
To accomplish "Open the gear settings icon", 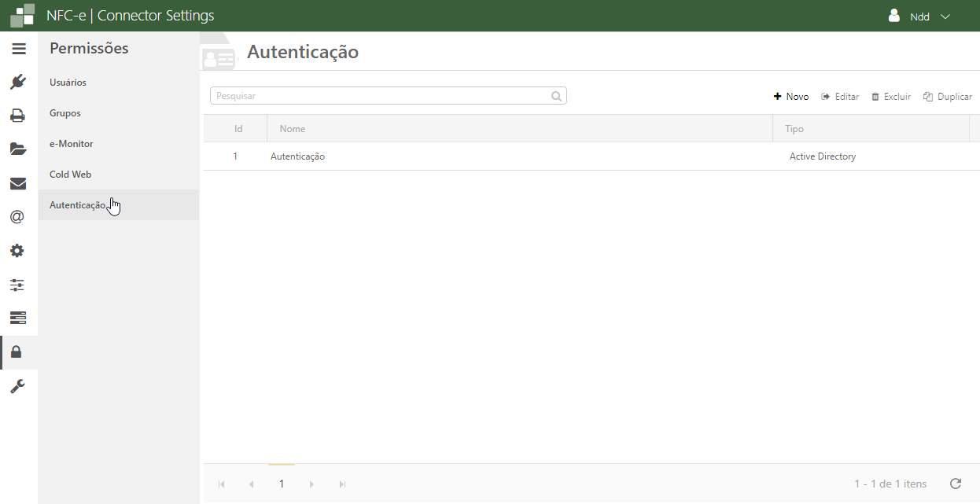I will pos(18,251).
